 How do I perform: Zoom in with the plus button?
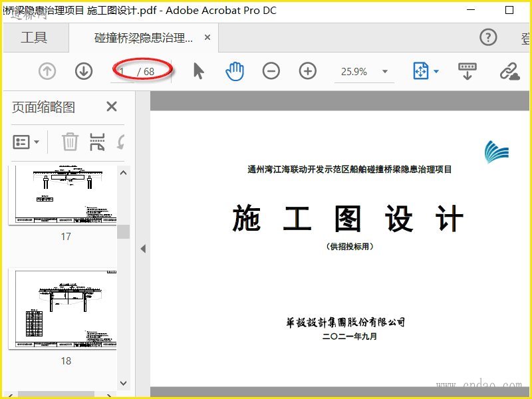[308, 71]
